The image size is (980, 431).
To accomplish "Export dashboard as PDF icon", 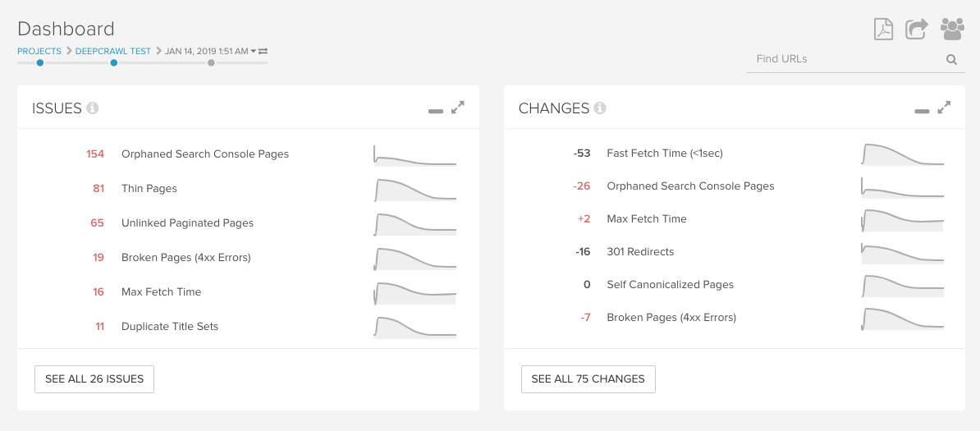I will click(883, 29).
